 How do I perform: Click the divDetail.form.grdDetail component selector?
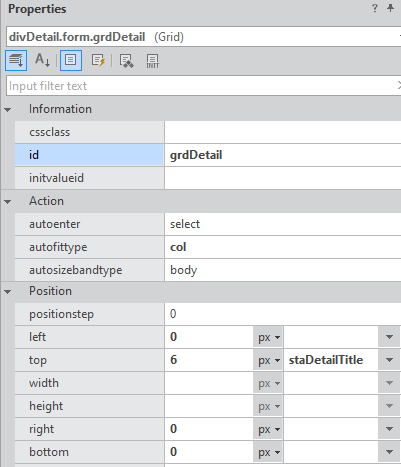point(203,37)
